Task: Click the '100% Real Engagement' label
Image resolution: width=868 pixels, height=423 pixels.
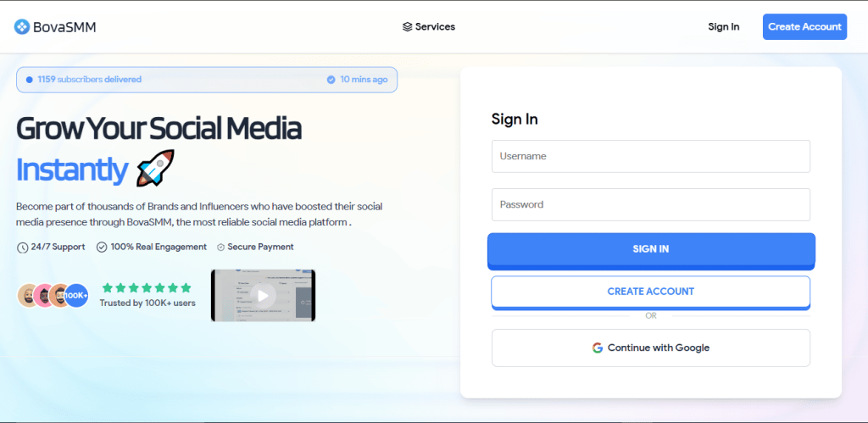Action: (x=159, y=247)
